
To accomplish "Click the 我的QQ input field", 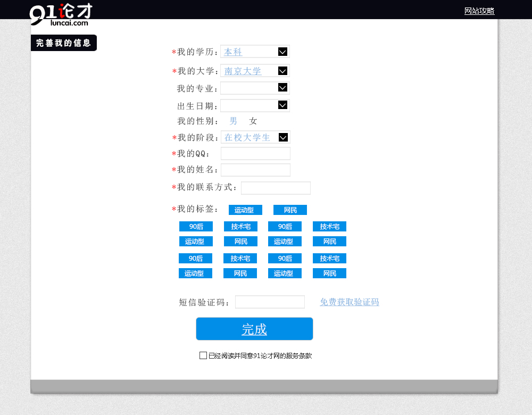I will [255, 154].
